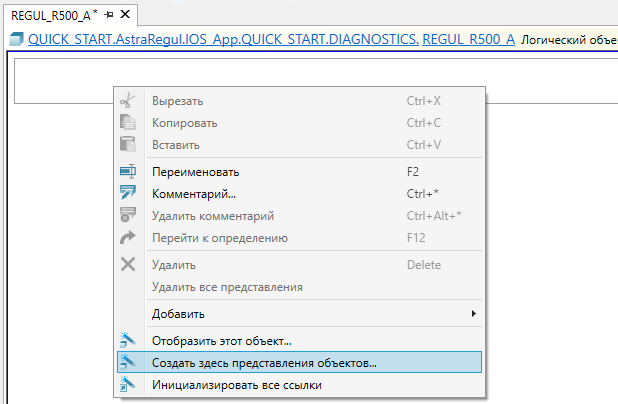This screenshot has height=404, width=618.
Task: Select Инициализировать все ссылки
Action: click(x=237, y=384)
